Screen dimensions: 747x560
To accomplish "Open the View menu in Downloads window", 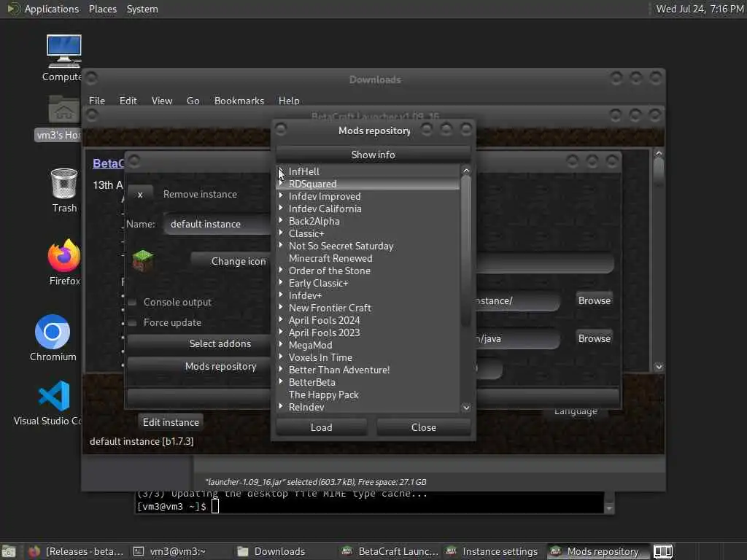I will coord(161,101).
